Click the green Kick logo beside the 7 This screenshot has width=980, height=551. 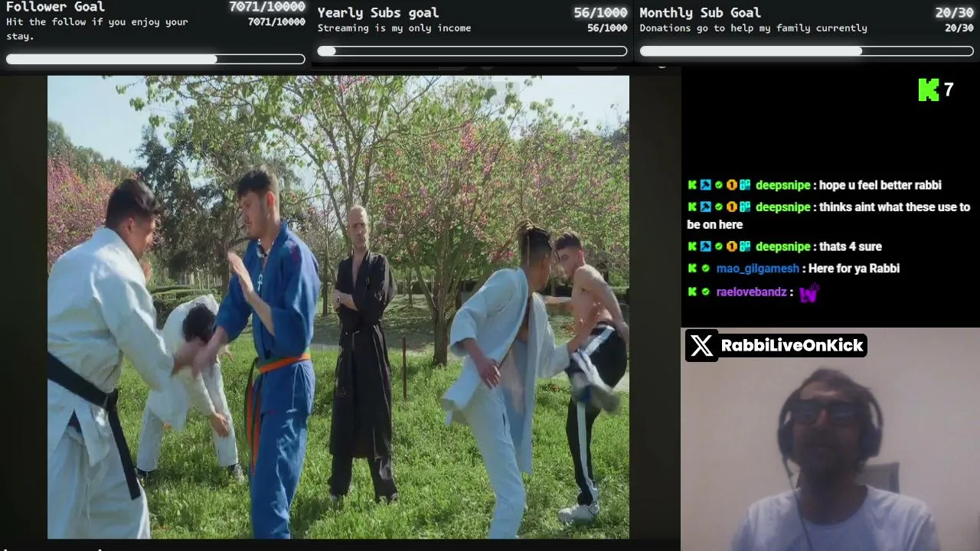point(928,90)
